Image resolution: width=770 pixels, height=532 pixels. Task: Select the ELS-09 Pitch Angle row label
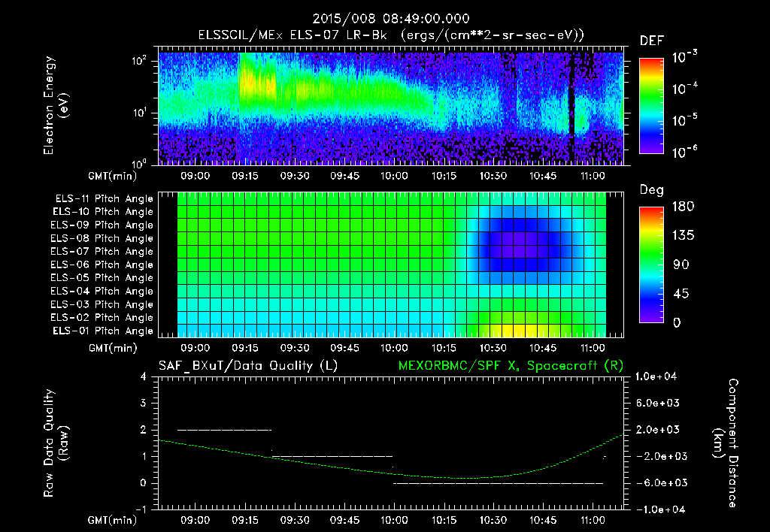point(102,225)
